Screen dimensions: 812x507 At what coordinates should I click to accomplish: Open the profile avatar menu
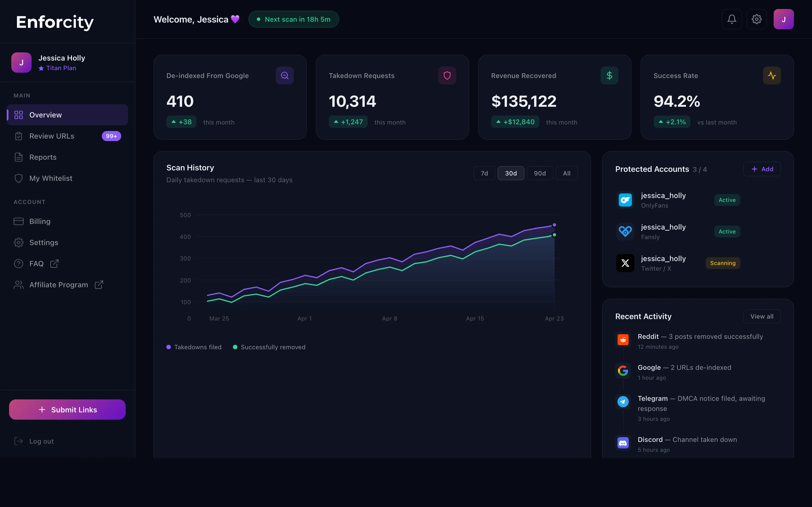[784, 19]
